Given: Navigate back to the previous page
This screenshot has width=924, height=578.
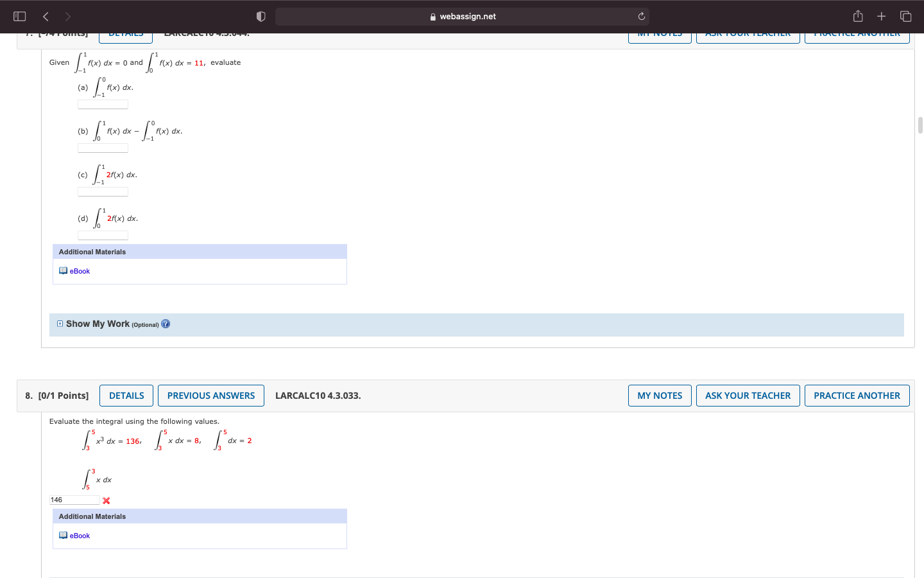Looking at the screenshot, I should tap(45, 16).
